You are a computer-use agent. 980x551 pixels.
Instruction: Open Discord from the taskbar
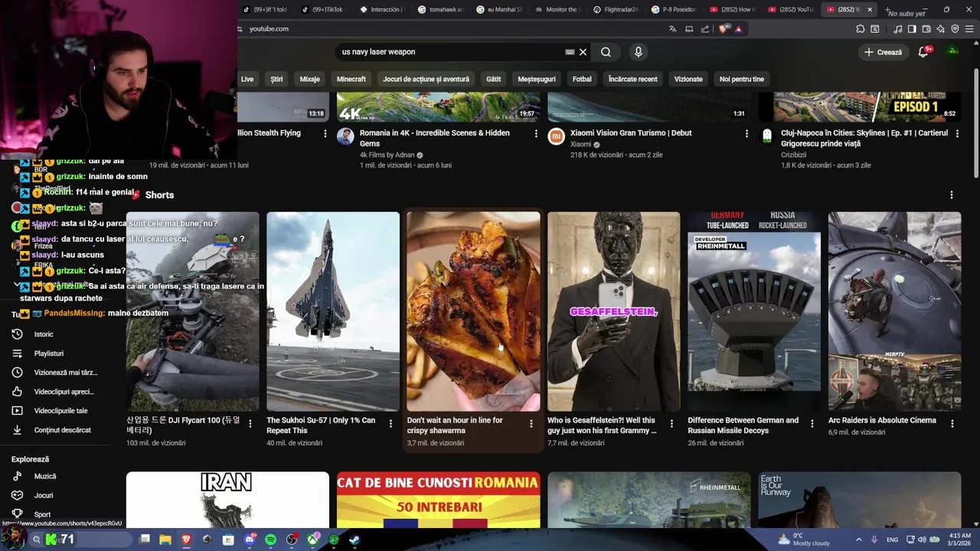(249, 540)
